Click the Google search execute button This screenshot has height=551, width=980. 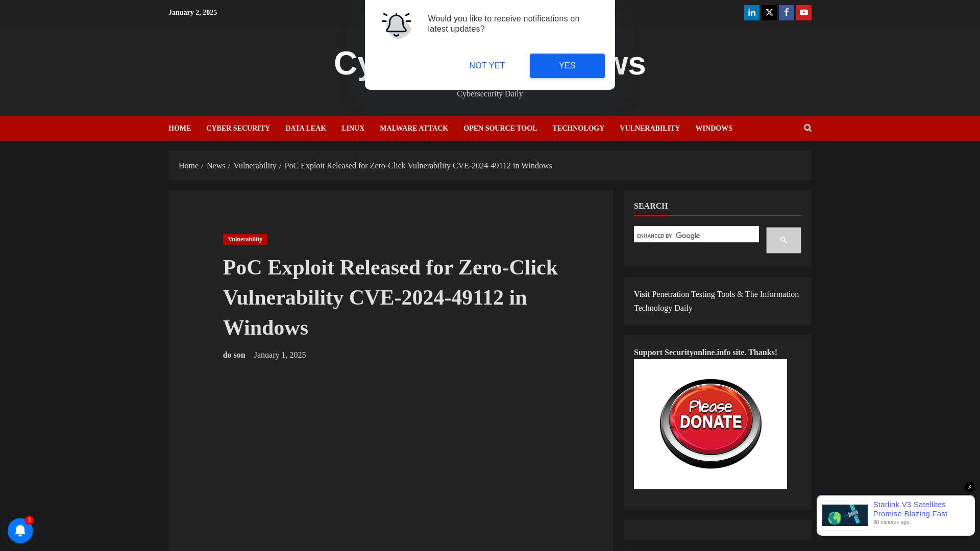783,240
